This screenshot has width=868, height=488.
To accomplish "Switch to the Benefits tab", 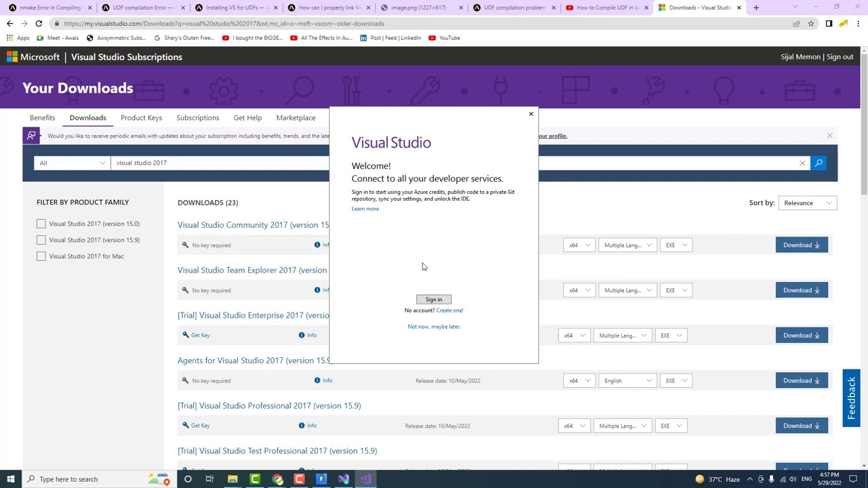I will pyautogui.click(x=42, y=118).
